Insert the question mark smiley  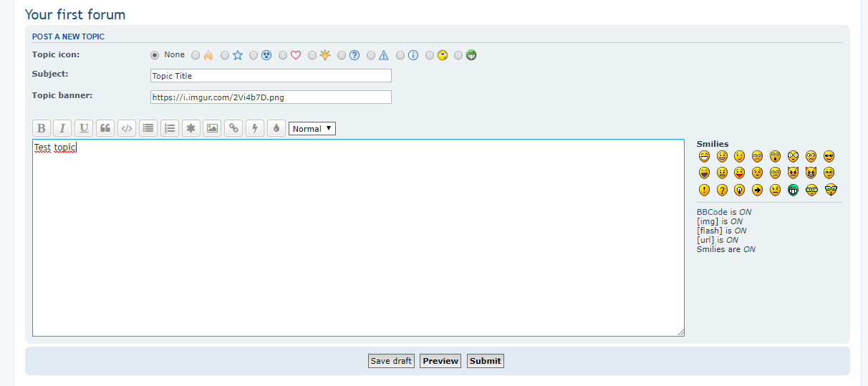pyautogui.click(x=722, y=190)
